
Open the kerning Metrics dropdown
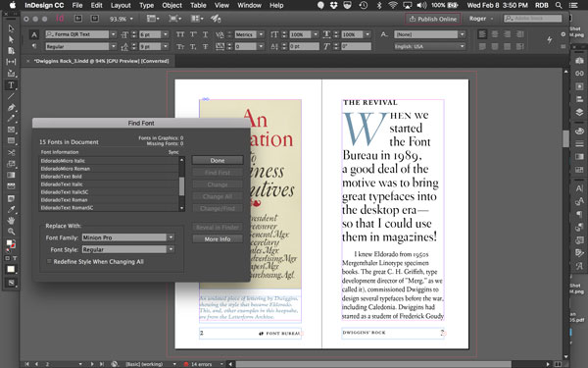262,34
